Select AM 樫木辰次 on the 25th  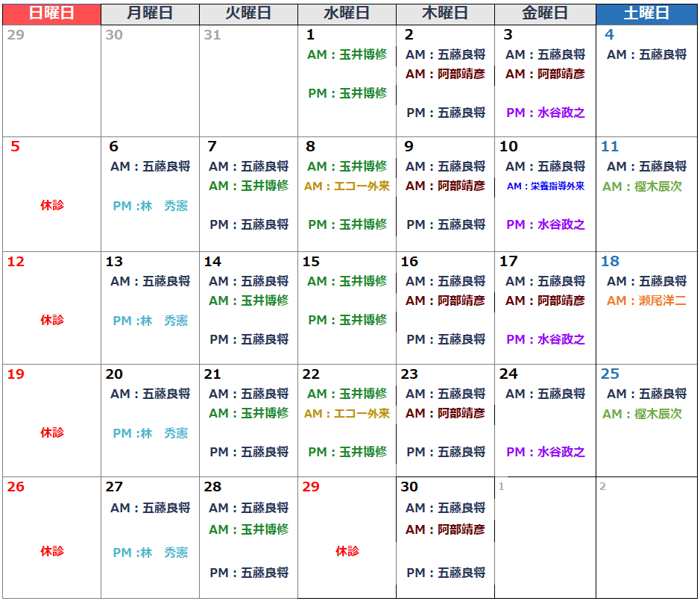pyautogui.click(x=642, y=413)
